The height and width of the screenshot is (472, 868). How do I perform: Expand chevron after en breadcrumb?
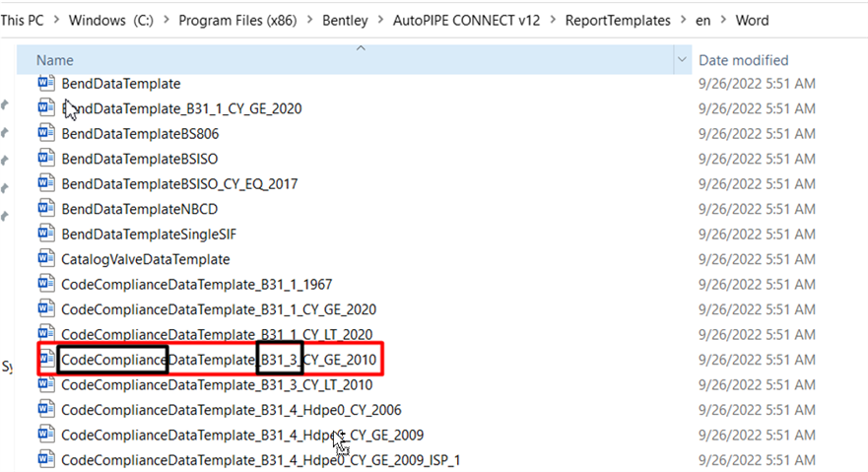[723, 21]
